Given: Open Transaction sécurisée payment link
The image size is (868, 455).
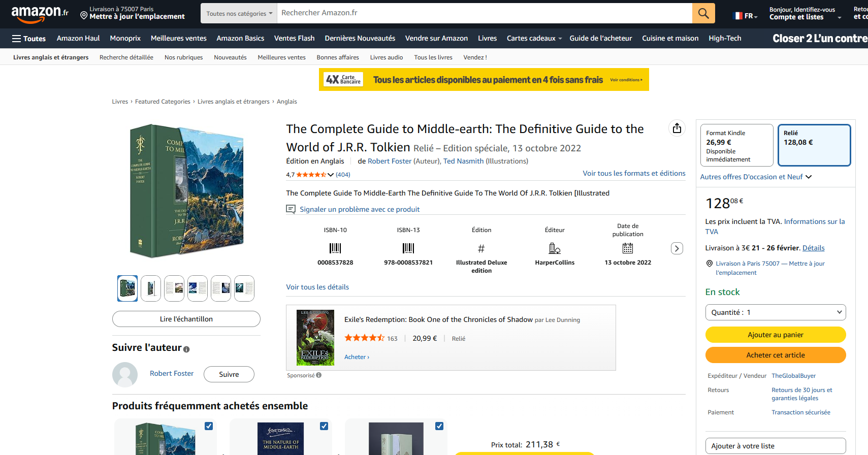Looking at the screenshot, I should point(801,412).
